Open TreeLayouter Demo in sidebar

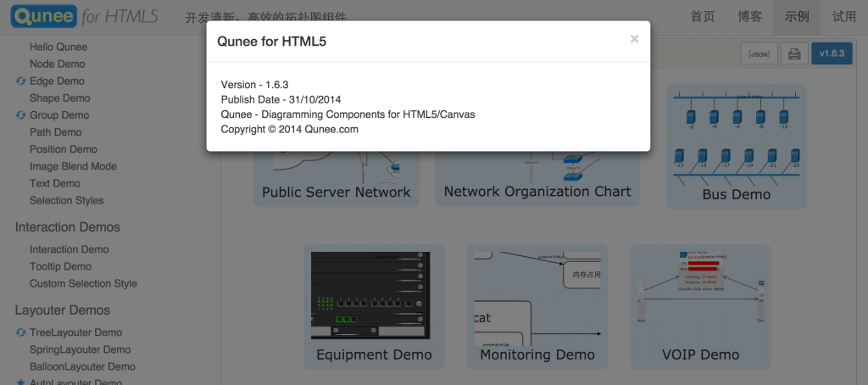(75, 333)
